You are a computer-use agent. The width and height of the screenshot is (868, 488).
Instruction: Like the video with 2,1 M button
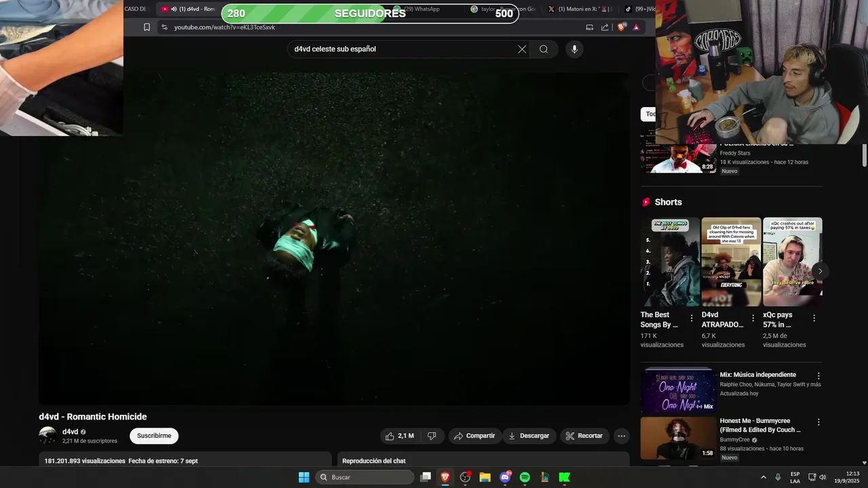[x=399, y=436]
